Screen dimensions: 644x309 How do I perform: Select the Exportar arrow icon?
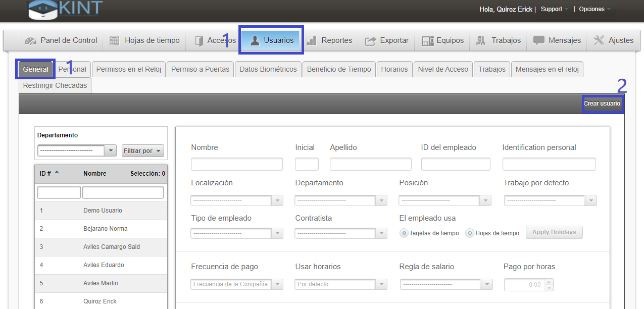point(370,41)
